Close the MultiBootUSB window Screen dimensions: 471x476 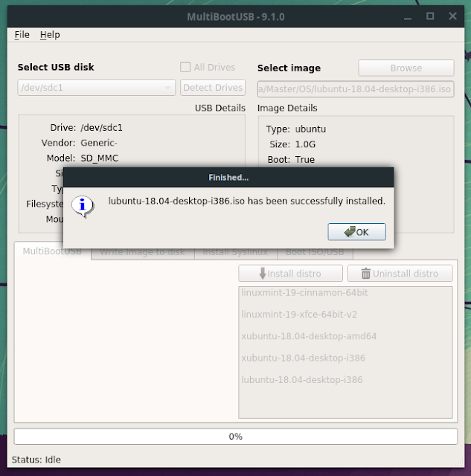click(452, 16)
